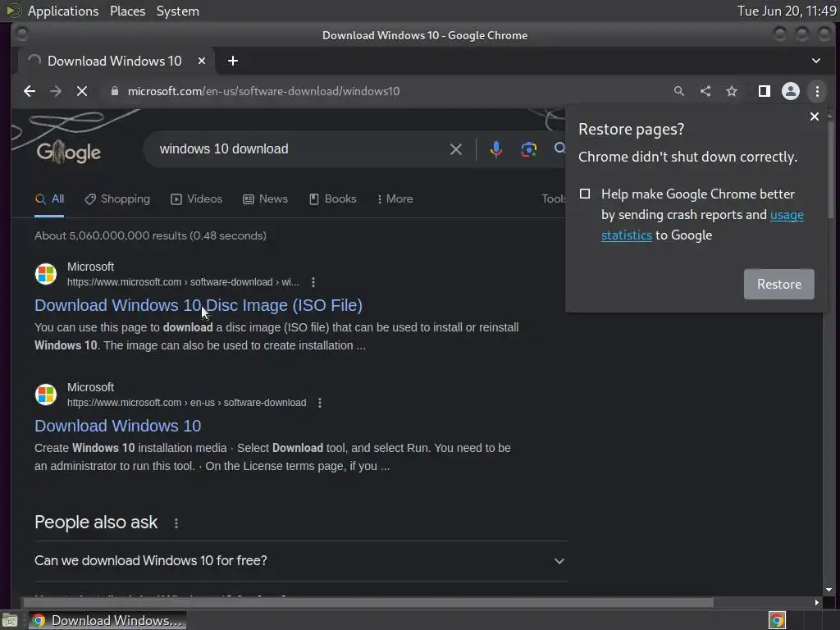
Task: Click the blue search magnifier button
Action: (559, 148)
